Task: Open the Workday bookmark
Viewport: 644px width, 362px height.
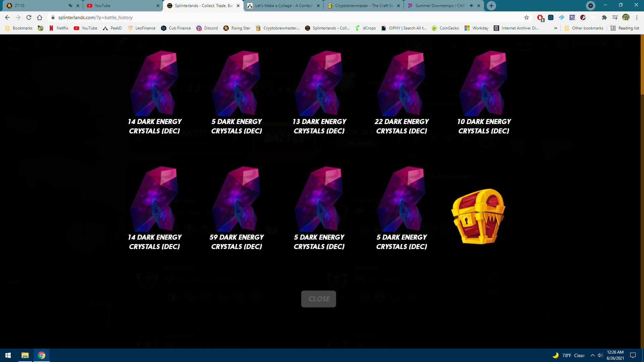Action: coord(476,28)
